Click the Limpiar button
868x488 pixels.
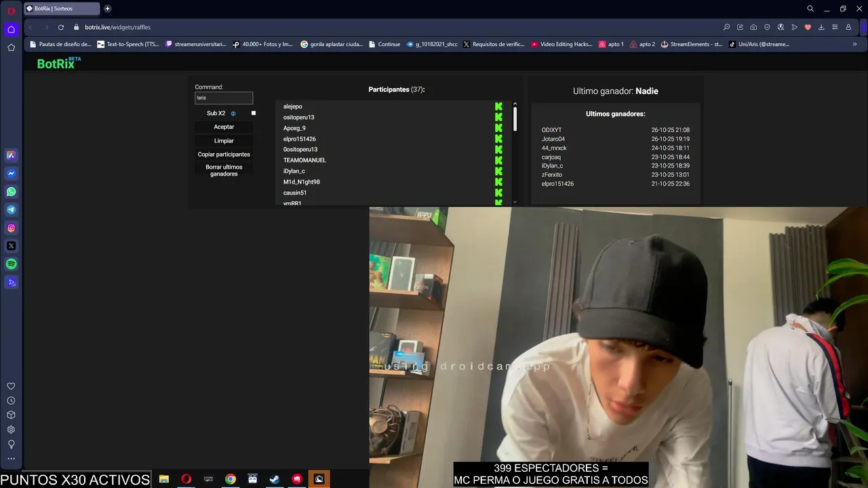coord(224,141)
